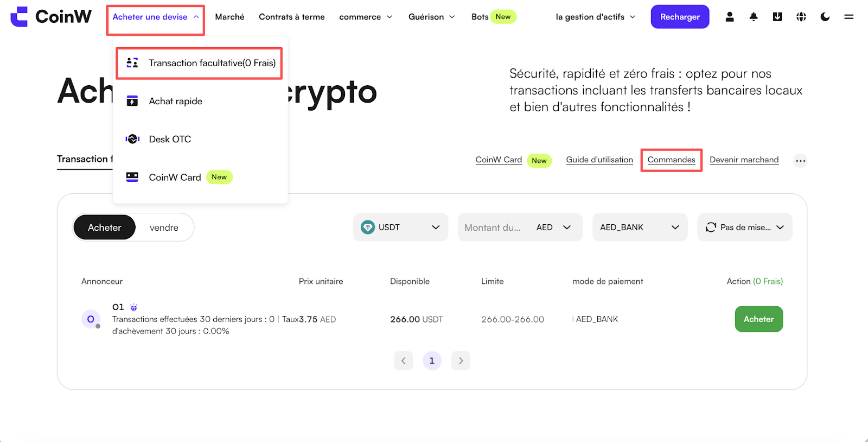This screenshot has height=442, width=868.
Task: Click the 266.00-266.00 limit value
Action: click(x=513, y=319)
